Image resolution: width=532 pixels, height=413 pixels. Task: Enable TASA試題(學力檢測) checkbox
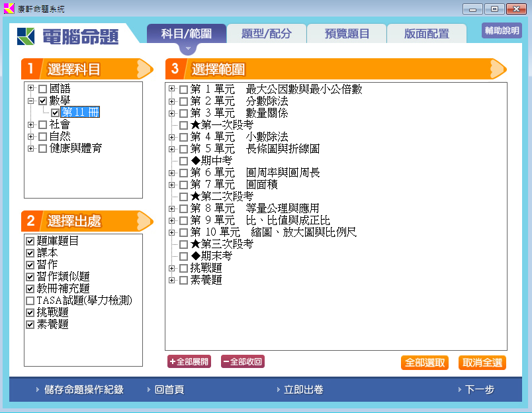click(30, 300)
